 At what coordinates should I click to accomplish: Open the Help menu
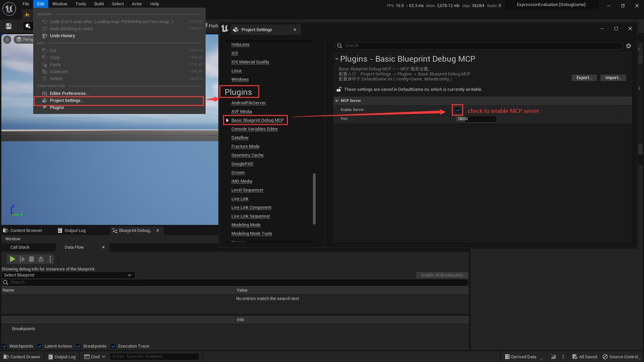click(x=154, y=4)
